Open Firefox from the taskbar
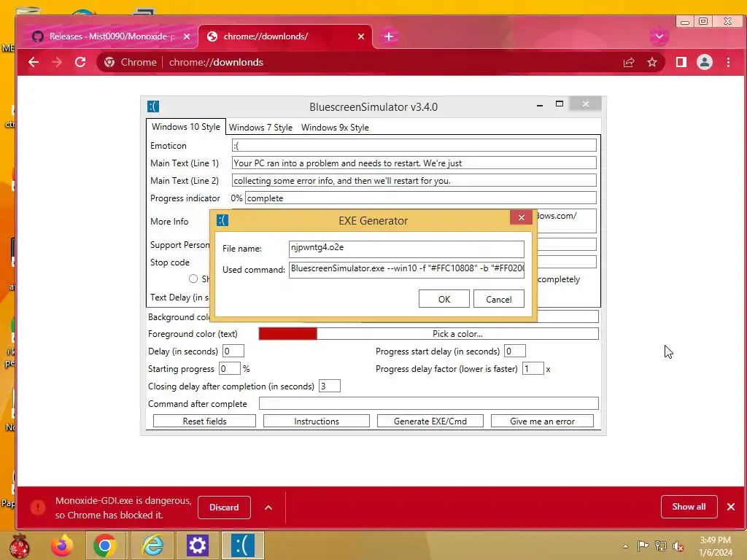747x560 pixels. click(x=62, y=545)
